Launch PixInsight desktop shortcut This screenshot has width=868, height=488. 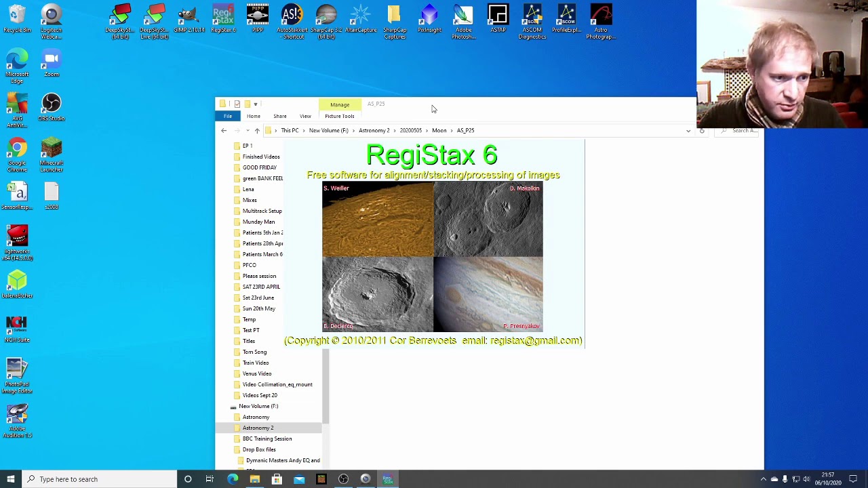(429, 19)
